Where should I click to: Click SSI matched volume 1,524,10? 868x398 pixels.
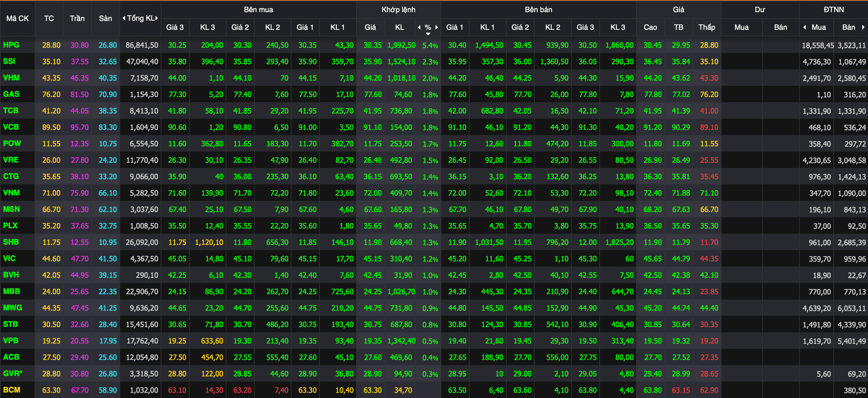pyautogui.click(x=401, y=62)
